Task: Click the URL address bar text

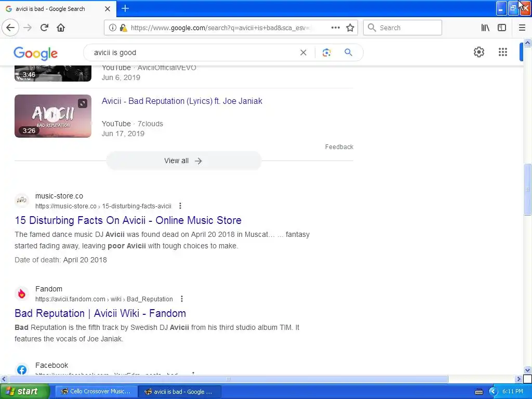Action: (220, 28)
